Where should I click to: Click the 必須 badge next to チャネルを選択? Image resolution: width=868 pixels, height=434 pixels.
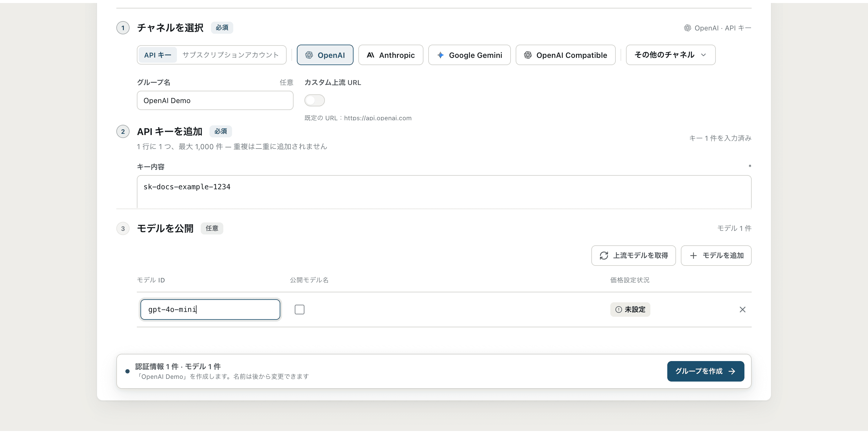[222, 28]
